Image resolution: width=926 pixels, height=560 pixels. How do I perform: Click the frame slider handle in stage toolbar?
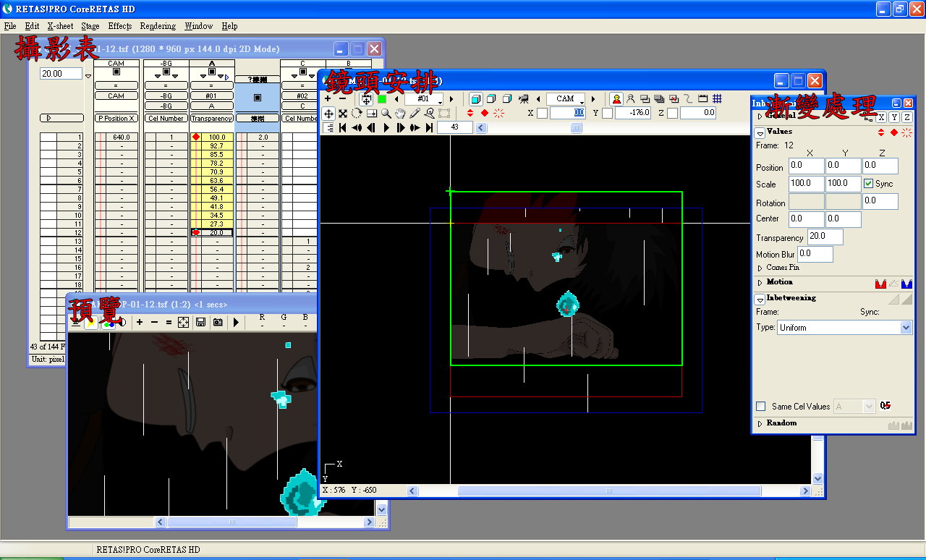point(577,127)
